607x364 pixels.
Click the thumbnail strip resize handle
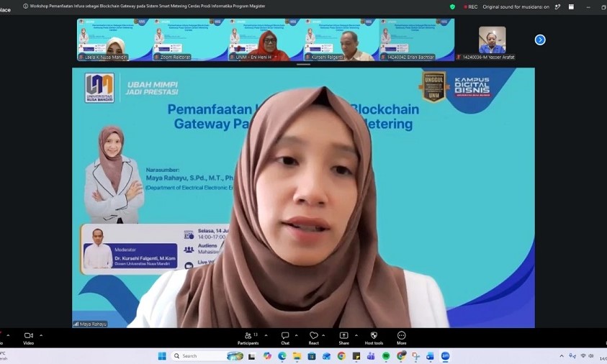(x=304, y=64)
